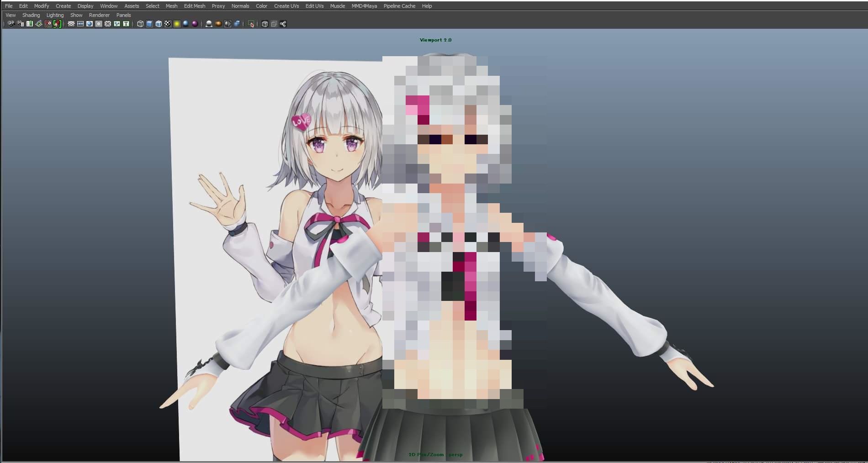Toggle the Resolution Gate icon
The height and width of the screenshot is (463, 868).
90,24
